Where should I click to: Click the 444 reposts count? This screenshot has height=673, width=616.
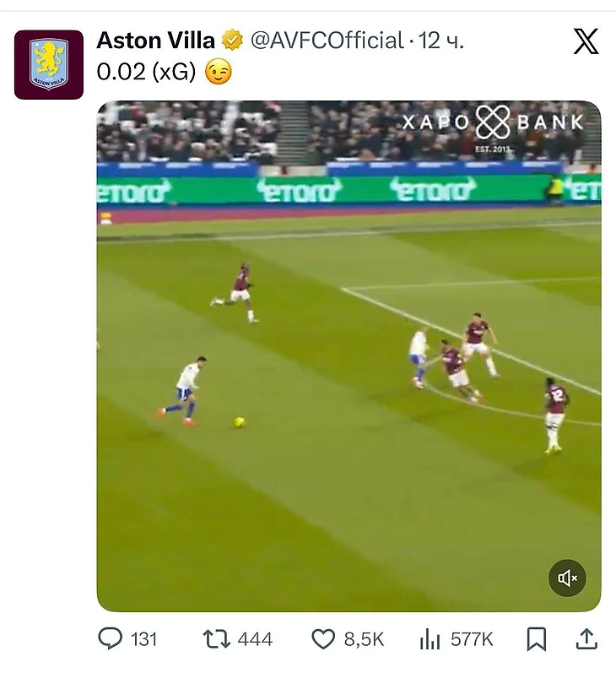click(x=255, y=639)
